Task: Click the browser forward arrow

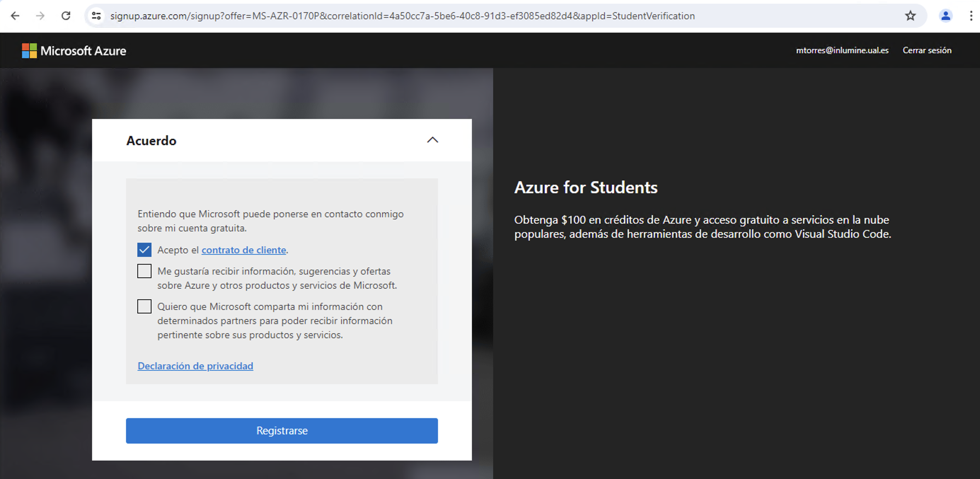Action: point(40,16)
